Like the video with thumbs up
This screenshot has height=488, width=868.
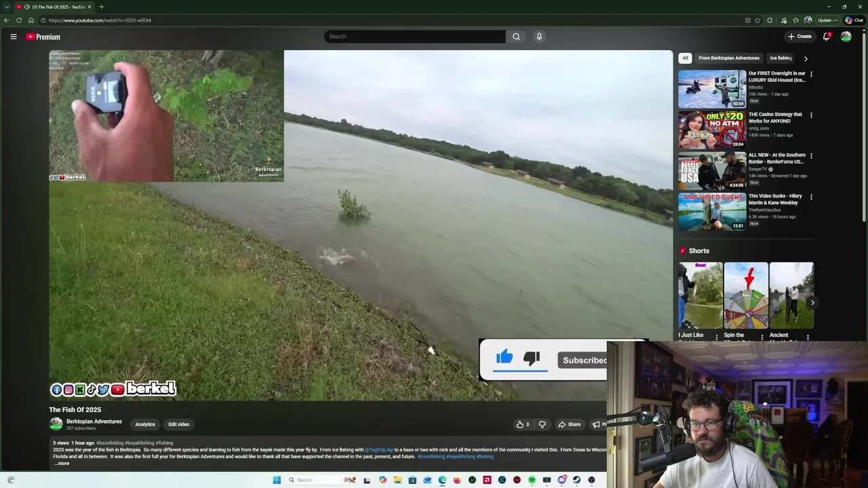(x=523, y=424)
